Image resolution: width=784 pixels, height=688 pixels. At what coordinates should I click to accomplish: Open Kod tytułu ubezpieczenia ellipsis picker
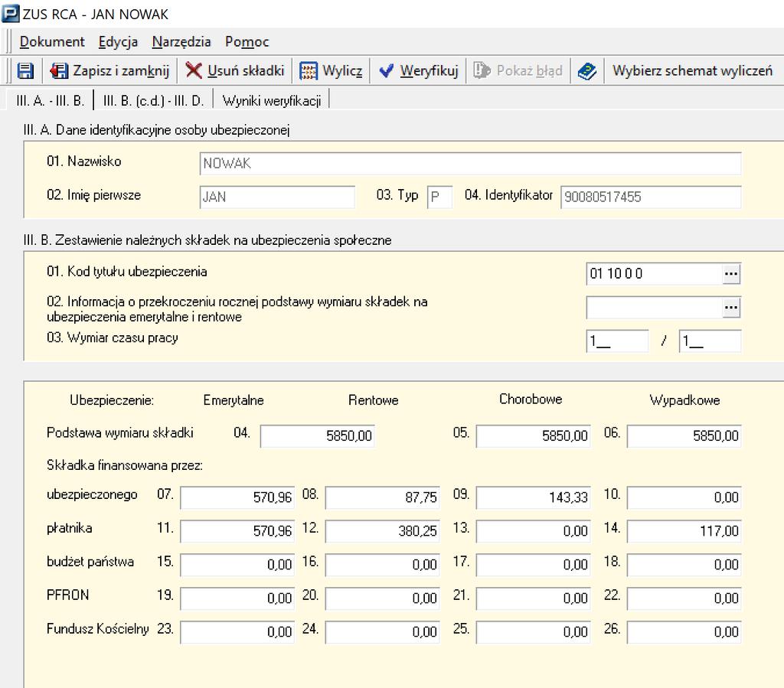[x=731, y=274]
